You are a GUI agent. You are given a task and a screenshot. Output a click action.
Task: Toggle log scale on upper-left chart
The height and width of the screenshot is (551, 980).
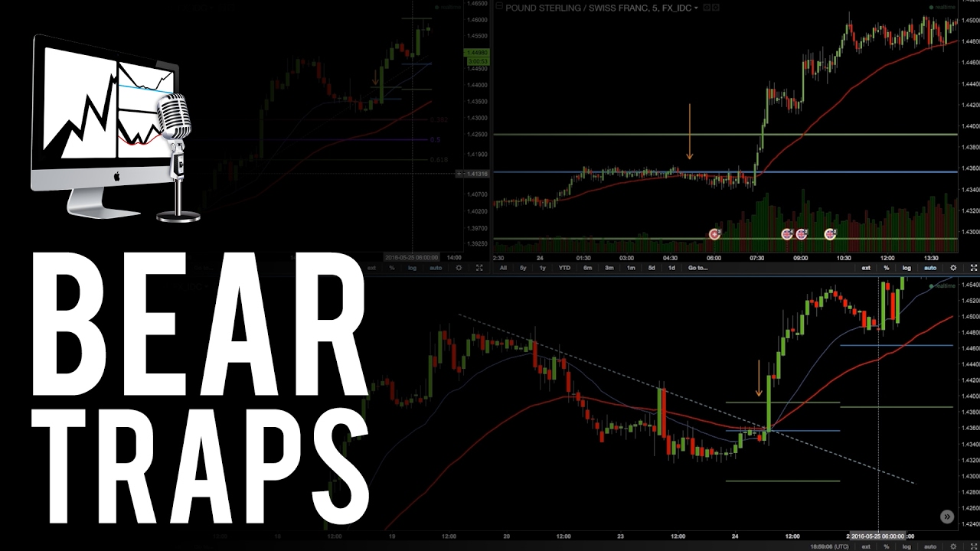412,268
